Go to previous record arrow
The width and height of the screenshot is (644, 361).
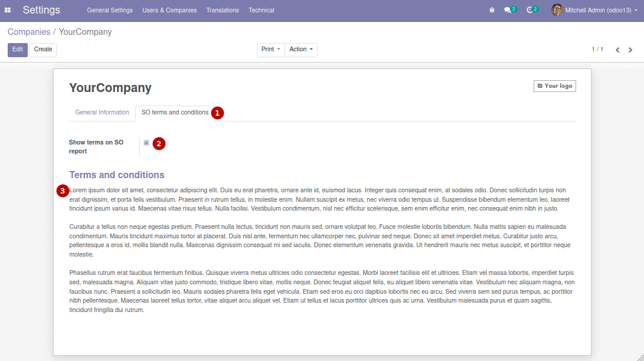pyautogui.click(x=617, y=50)
